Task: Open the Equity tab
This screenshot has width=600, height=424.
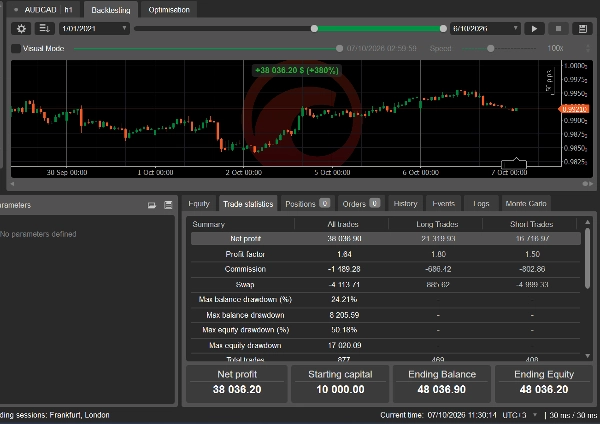Action: click(x=199, y=204)
